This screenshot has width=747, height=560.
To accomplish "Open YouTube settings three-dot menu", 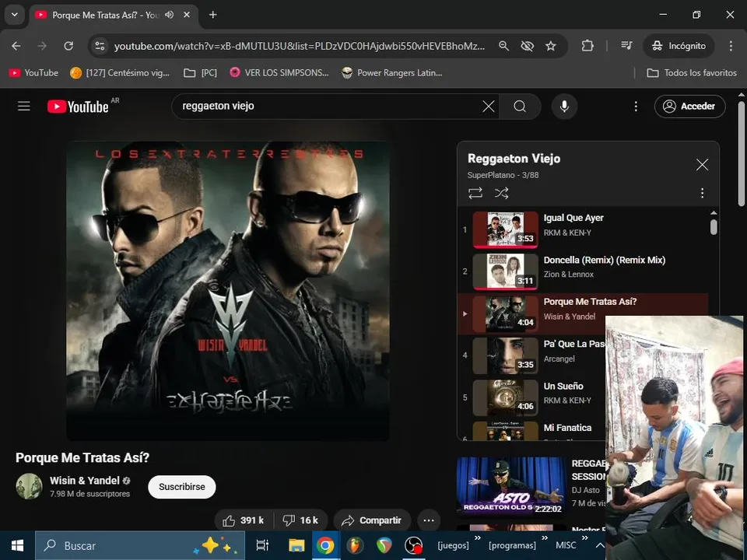I will click(x=636, y=107).
